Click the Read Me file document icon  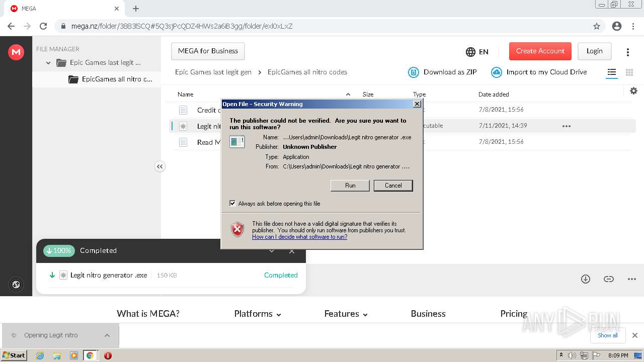pyautogui.click(x=183, y=142)
